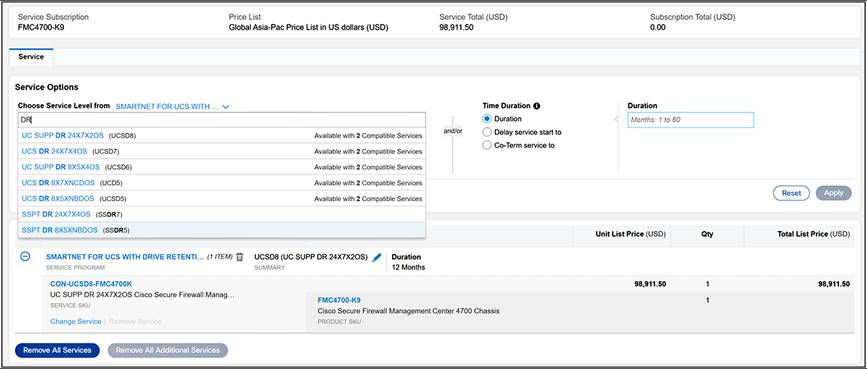This screenshot has height=369, width=867.
Task: Click the Qty column header
Action: click(x=707, y=234)
